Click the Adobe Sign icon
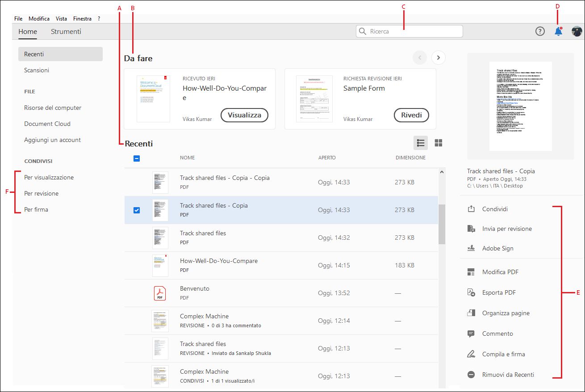Viewport: 585px width, 392px height. point(471,248)
